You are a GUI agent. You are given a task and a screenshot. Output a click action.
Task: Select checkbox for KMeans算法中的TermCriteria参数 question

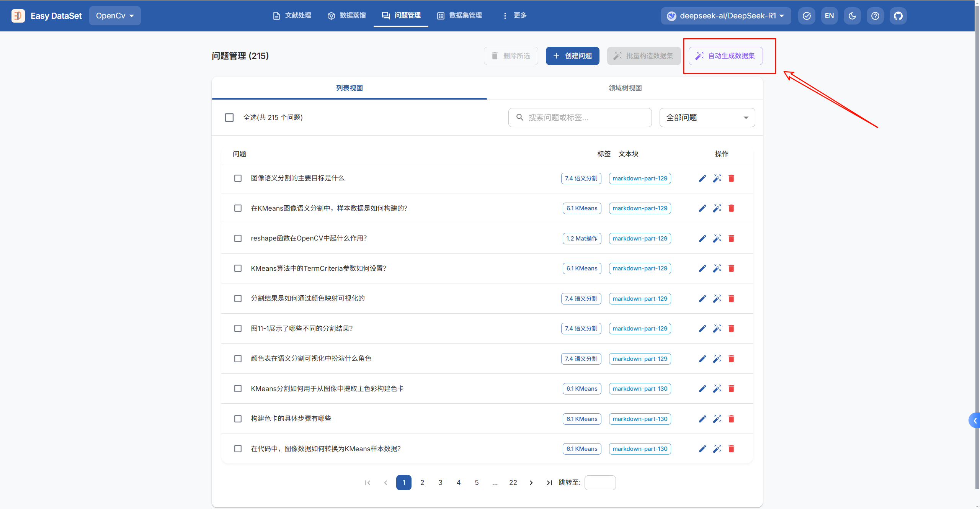coord(238,268)
